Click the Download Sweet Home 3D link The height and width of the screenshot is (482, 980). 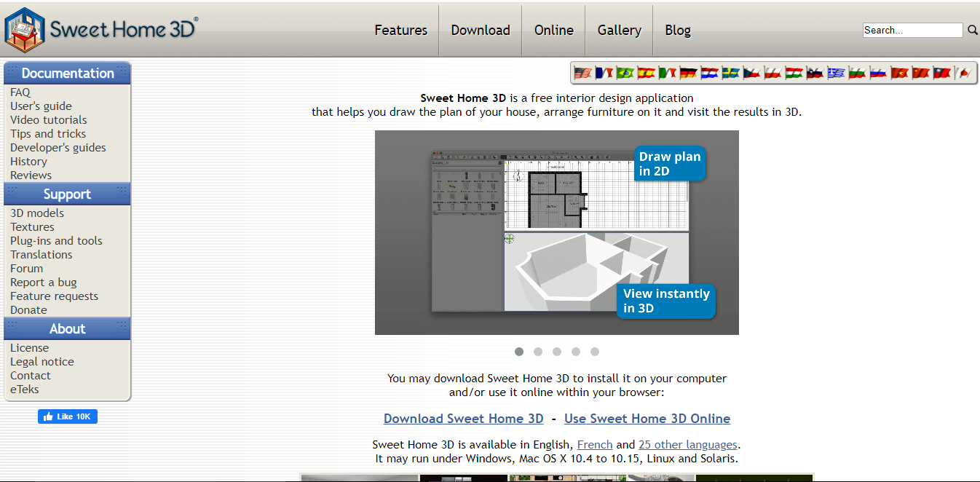464,419
